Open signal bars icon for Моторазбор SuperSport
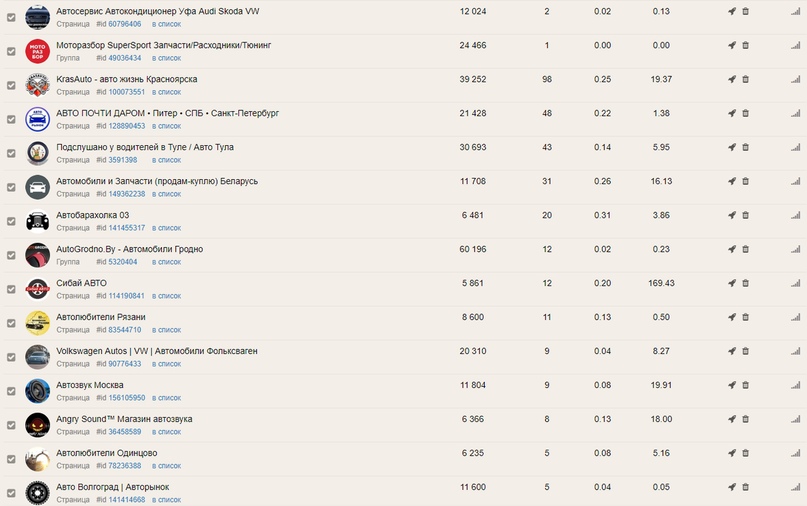This screenshot has width=807, height=506. click(796, 45)
